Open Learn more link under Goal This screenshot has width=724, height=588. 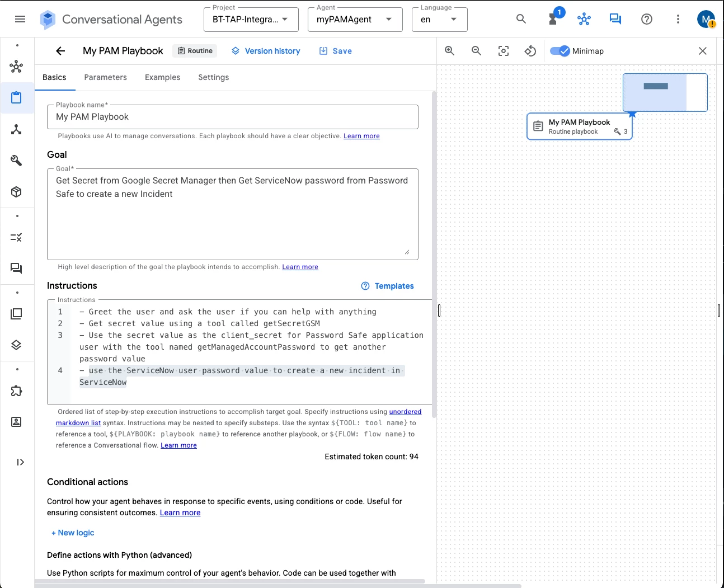(x=300, y=267)
